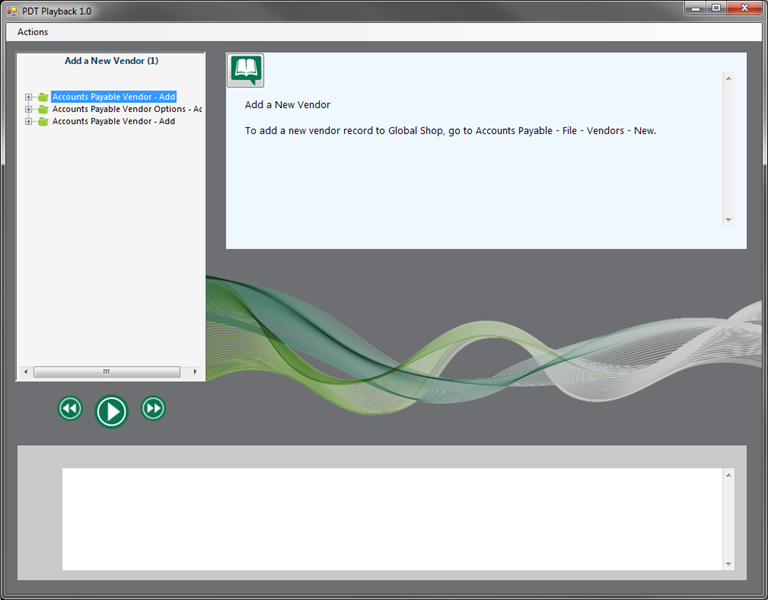The width and height of the screenshot is (768, 600).
Task: Click the green open-book narration icon
Action: click(x=245, y=71)
